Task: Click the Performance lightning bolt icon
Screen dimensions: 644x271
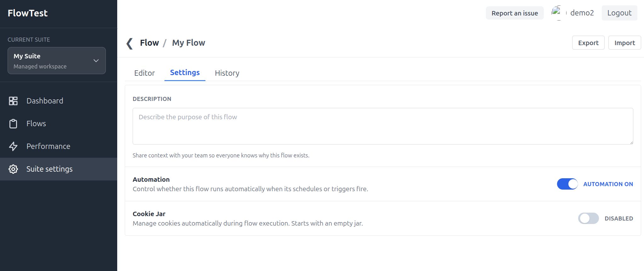Action: click(13, 146)
